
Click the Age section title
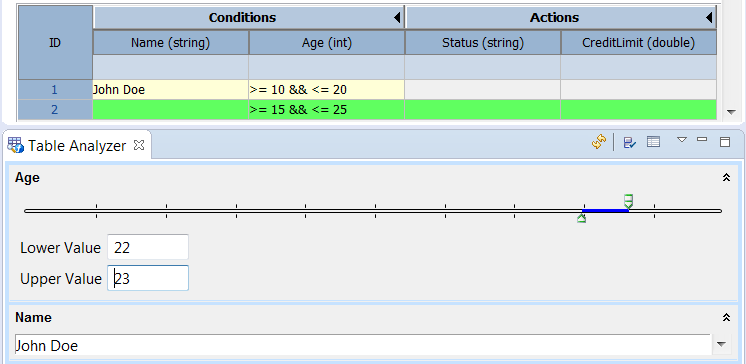27,178
